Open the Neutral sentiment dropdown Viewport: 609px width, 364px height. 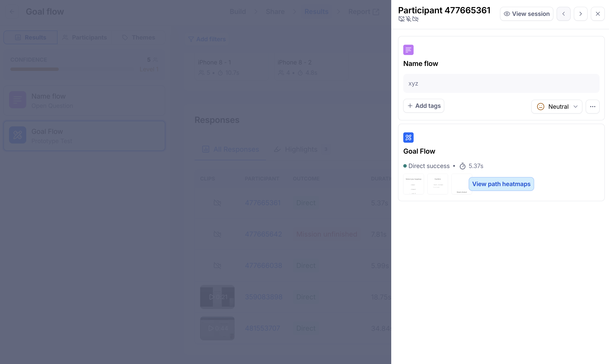pos(556,106)
